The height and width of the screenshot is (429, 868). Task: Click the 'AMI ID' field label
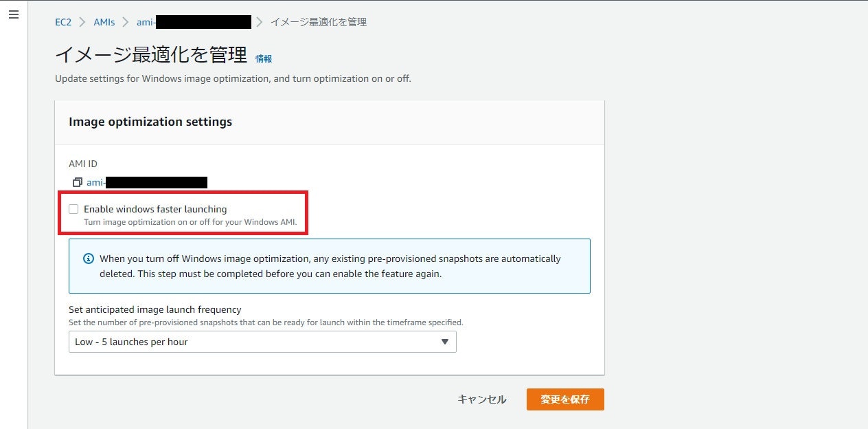[83, 164]
